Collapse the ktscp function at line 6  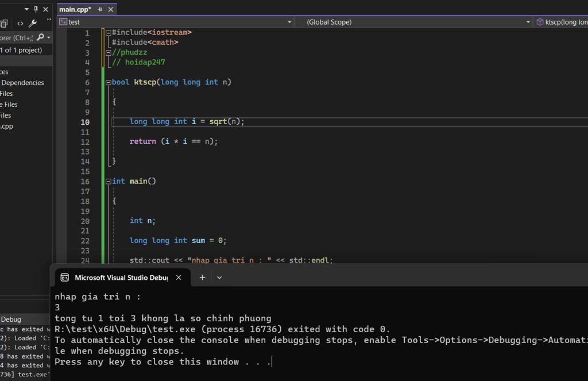tap(108, 82)
